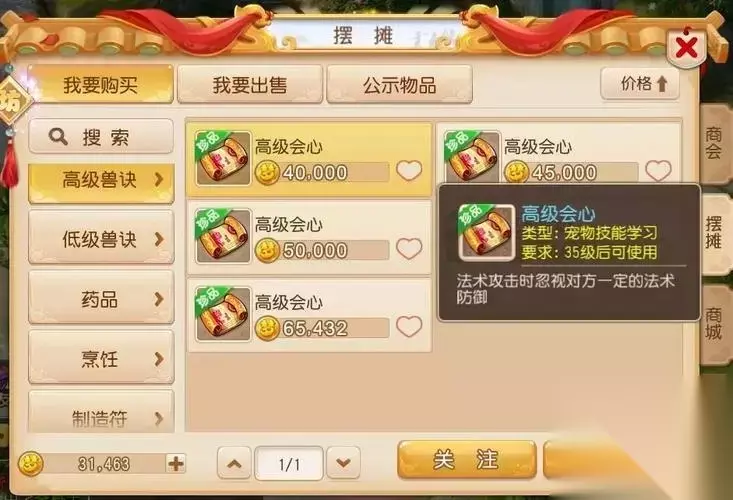Viewport: 733px width, 500px height.
Task: Click the 关注 button
Action: [467, 460]
